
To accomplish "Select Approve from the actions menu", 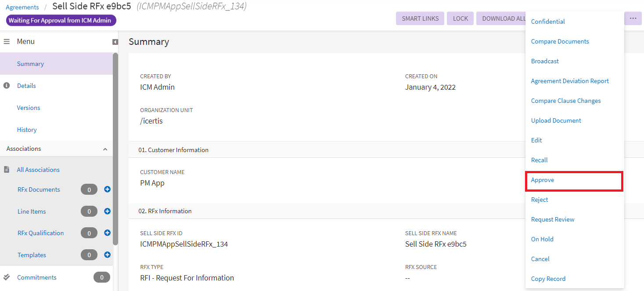I will click(543, 180).
